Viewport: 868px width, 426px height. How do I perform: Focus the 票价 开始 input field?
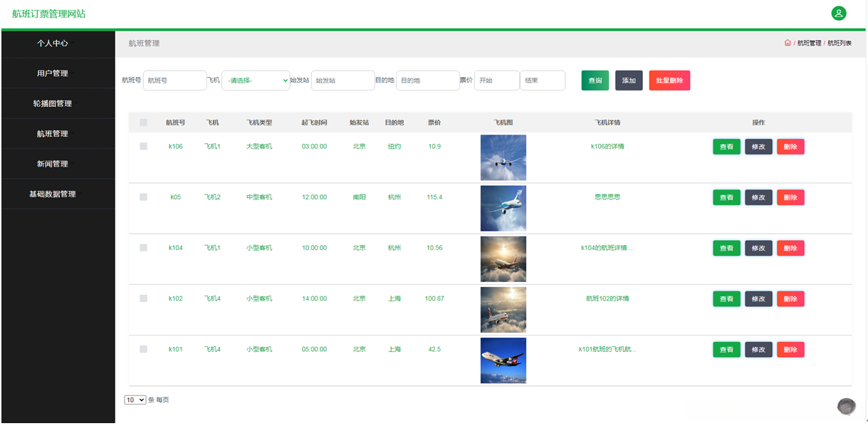pyautogui.click(x=497, y=80)
